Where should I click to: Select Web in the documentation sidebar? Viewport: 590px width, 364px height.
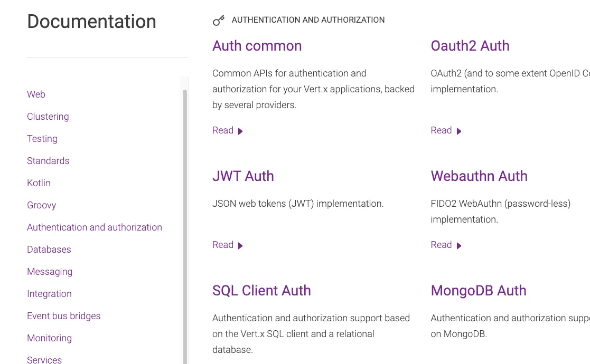tap(36, 94)
